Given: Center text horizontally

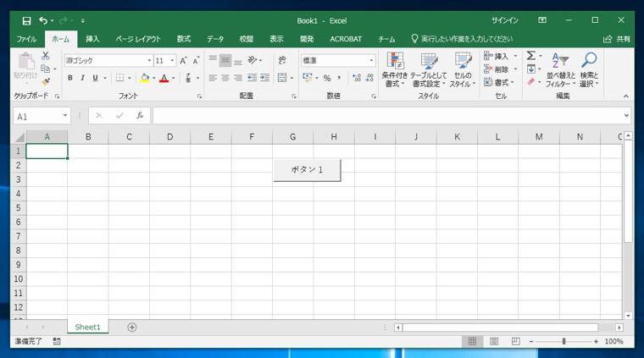Looking at the screenshot, I should pyautogui.click(x=225, y=78).
